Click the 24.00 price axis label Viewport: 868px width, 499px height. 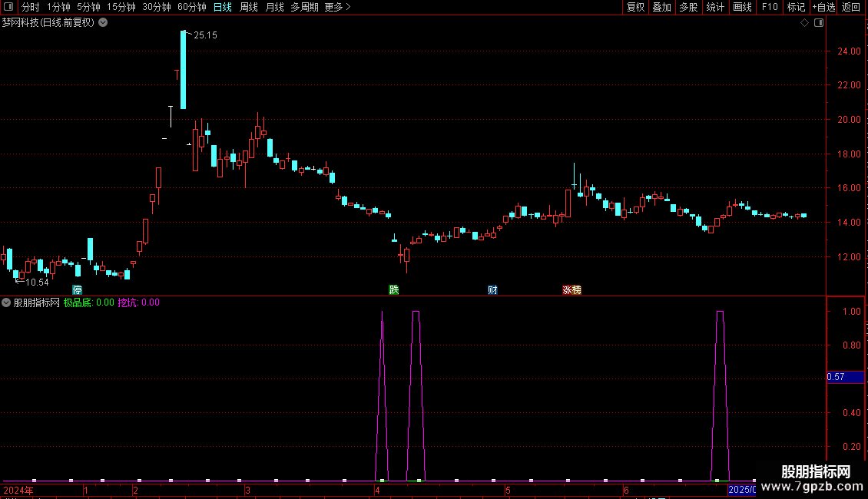tap(849, 51)
